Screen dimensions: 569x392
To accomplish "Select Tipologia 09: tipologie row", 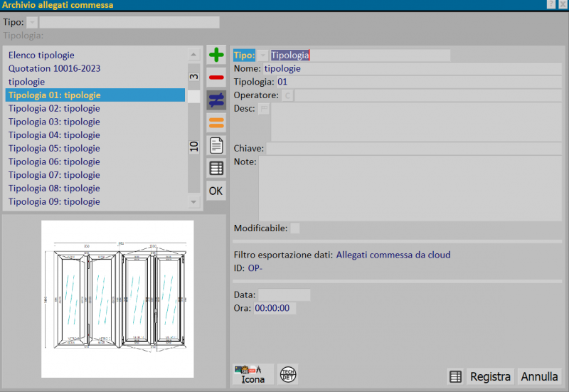I will pos(95,202).
